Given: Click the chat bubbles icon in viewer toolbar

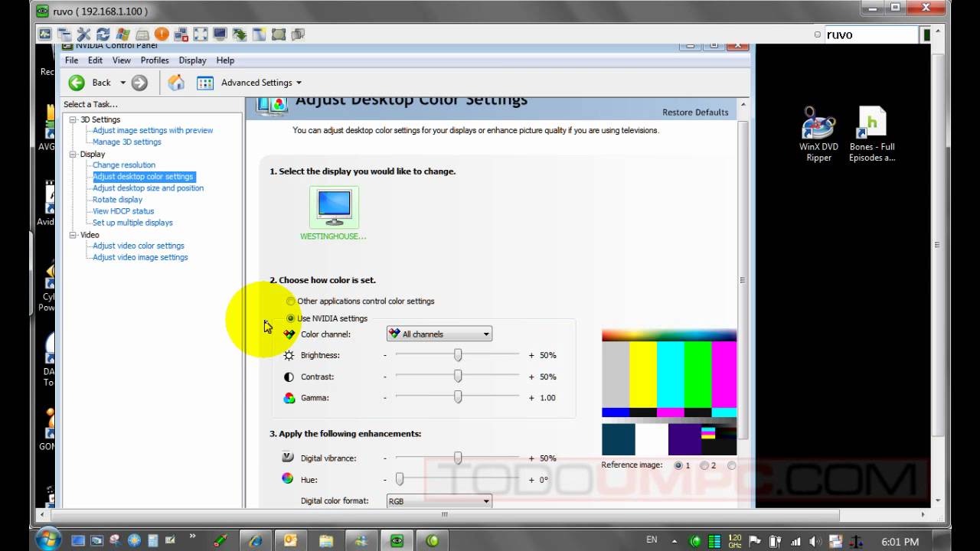Looking at the screenshot, I should [298, 34].
